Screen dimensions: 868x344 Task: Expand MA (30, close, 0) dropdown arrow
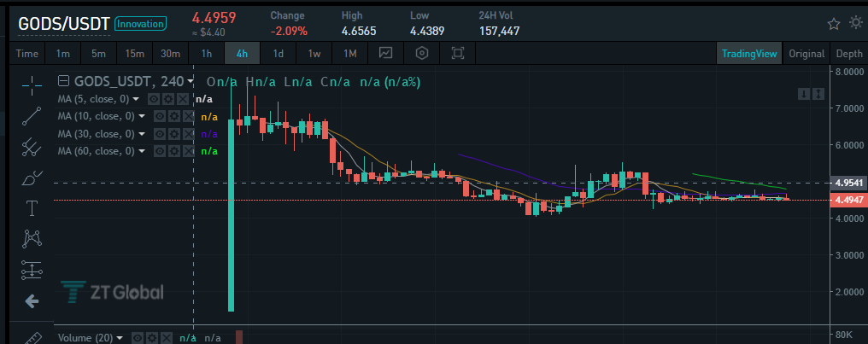coord(142,134)
